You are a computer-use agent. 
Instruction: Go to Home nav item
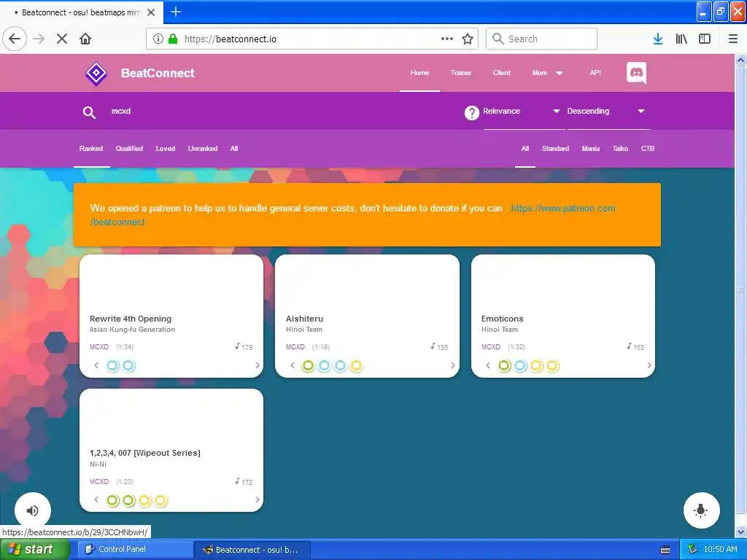pos(419,73)
